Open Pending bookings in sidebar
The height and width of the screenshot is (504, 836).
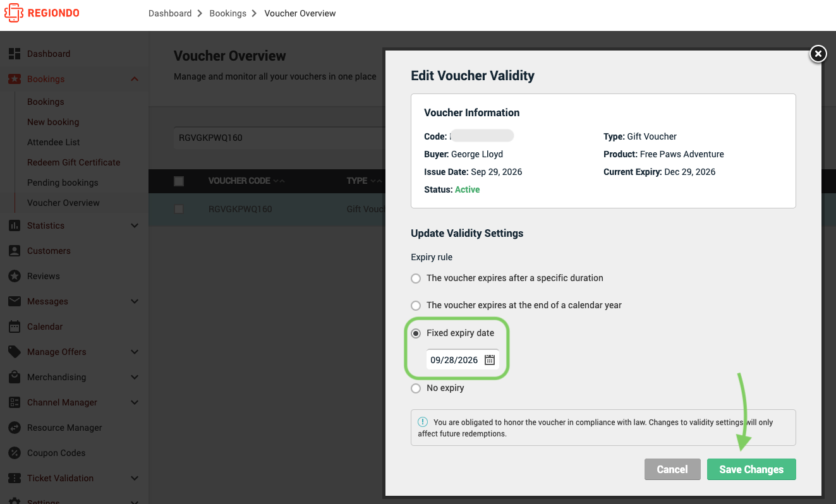point(63,183)
